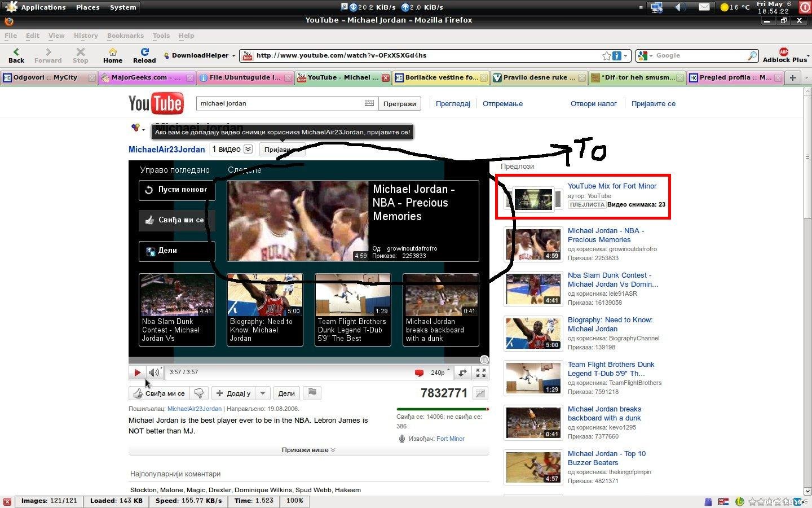Enter fullscreen mode in the player
The width and height of the screenshot is (812, 508).
tap(481, 373)
